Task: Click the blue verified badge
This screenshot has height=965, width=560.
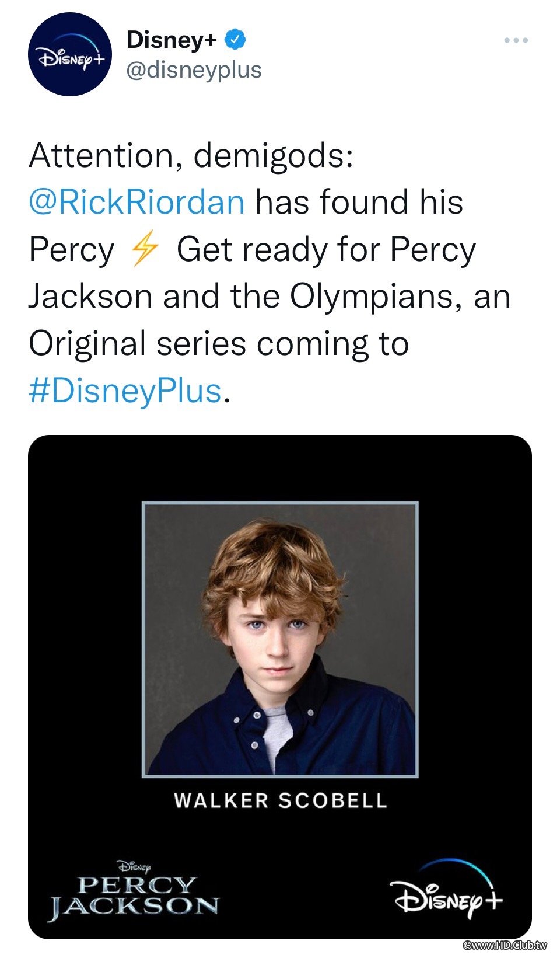Action: pyautogui.click(x=235, y=40)
